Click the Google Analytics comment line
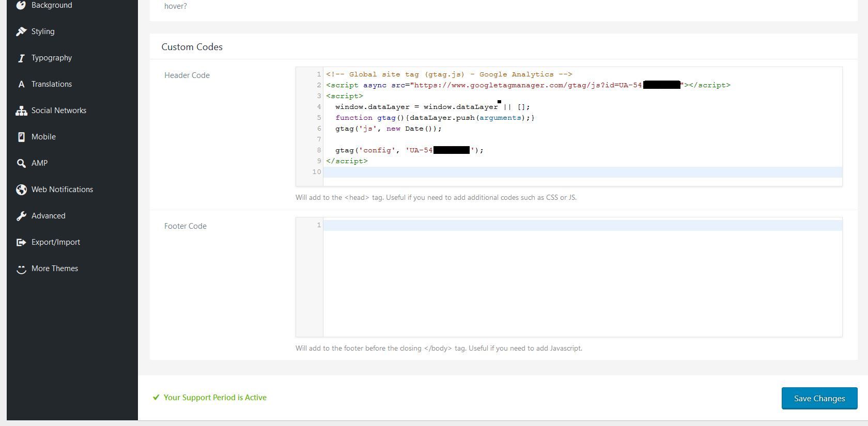Viewport: 868px width, 426px height. (449, 74)
